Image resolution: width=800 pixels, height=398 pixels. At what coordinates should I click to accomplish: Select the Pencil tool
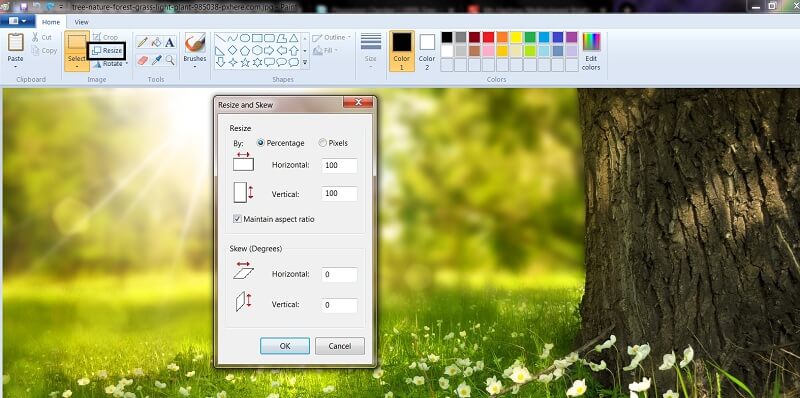tap(142, 42)
